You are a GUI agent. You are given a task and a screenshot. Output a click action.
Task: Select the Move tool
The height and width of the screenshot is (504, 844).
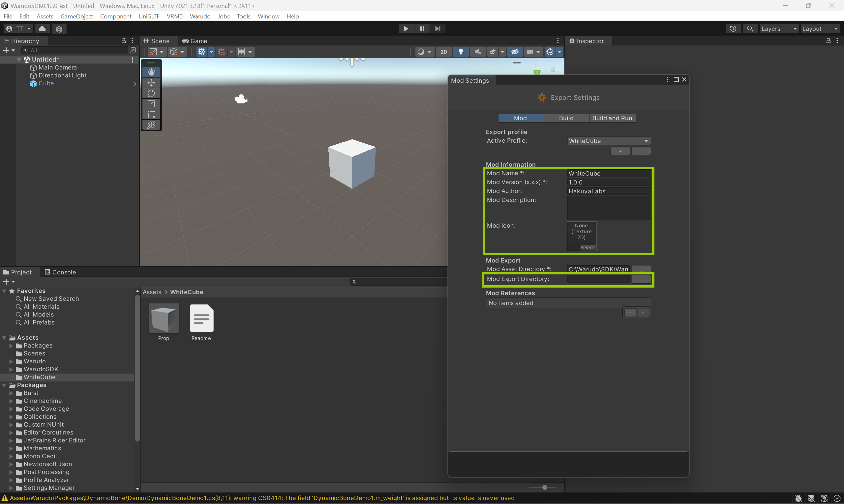click(x=151, y=83)
